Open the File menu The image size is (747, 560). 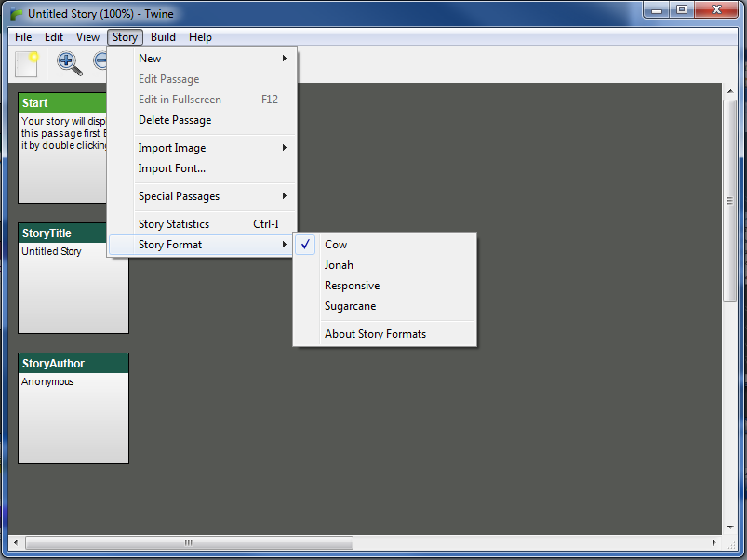pyautogui.click(x=23, y=37)
